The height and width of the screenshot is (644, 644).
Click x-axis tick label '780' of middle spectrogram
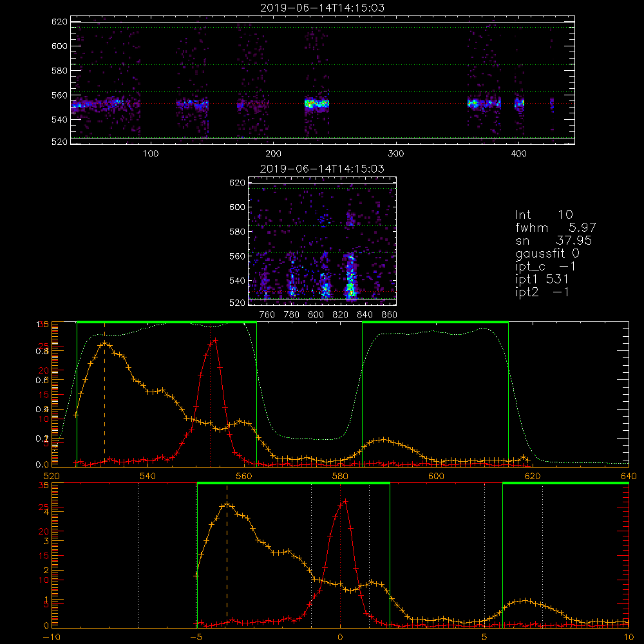[x=292, y=315]
